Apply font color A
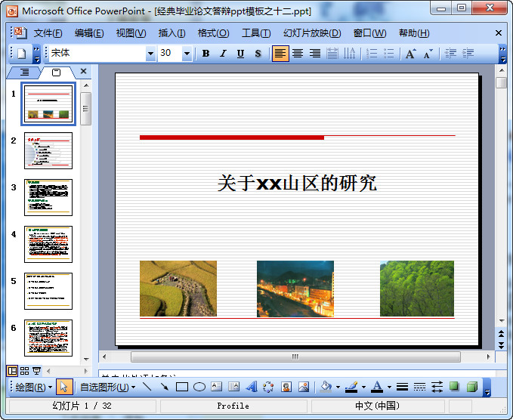The height and width of the screenshot is (420, 513). 377,387
